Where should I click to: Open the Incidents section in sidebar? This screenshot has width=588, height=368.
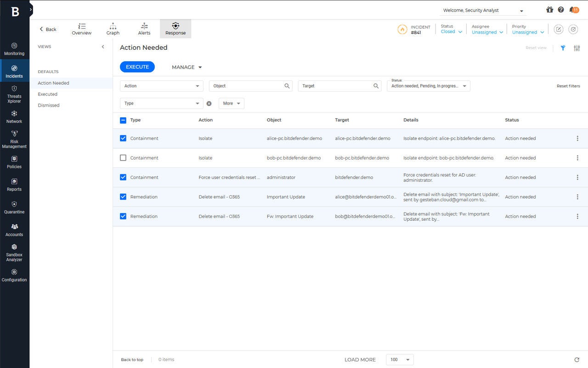[14, 71]
